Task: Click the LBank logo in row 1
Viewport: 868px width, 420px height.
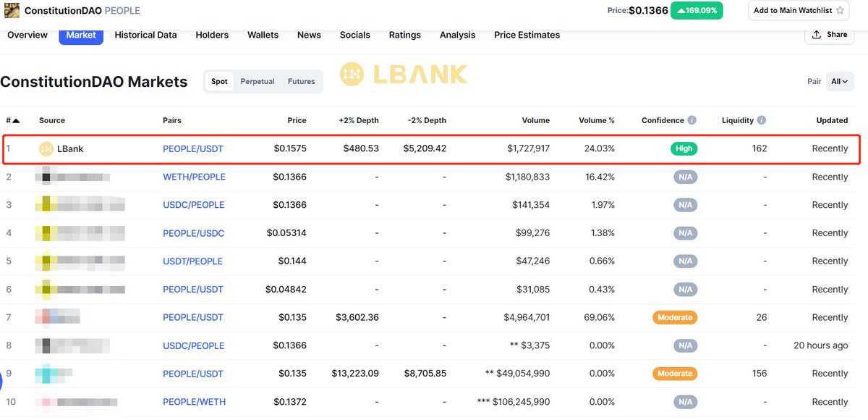Action: [46, 148]
